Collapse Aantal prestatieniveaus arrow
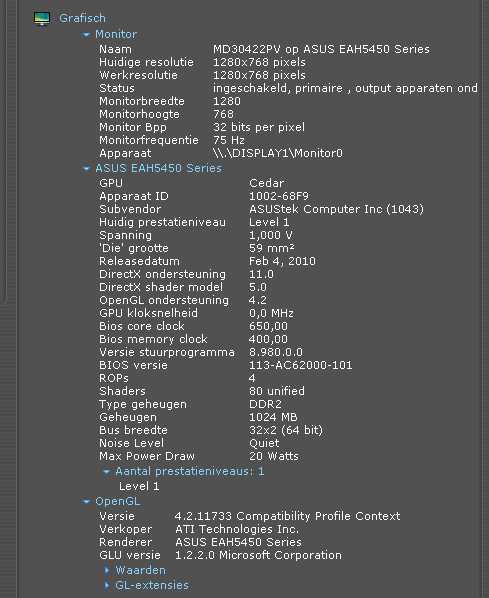Image resolution: width=489 pixels, height=598 pixels. click(106, 472)
